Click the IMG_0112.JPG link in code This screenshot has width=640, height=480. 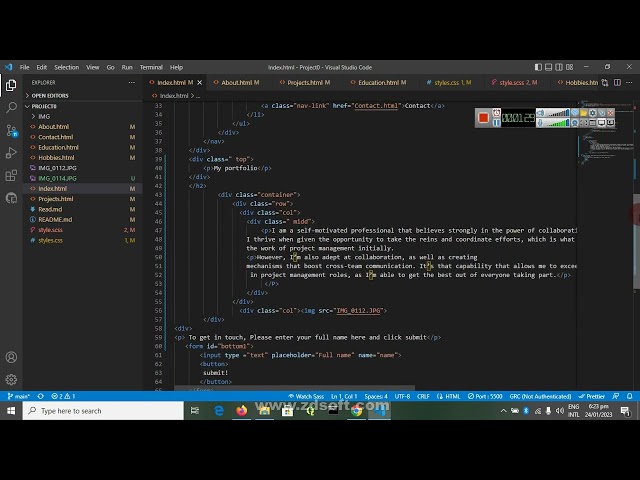(359, 311)
